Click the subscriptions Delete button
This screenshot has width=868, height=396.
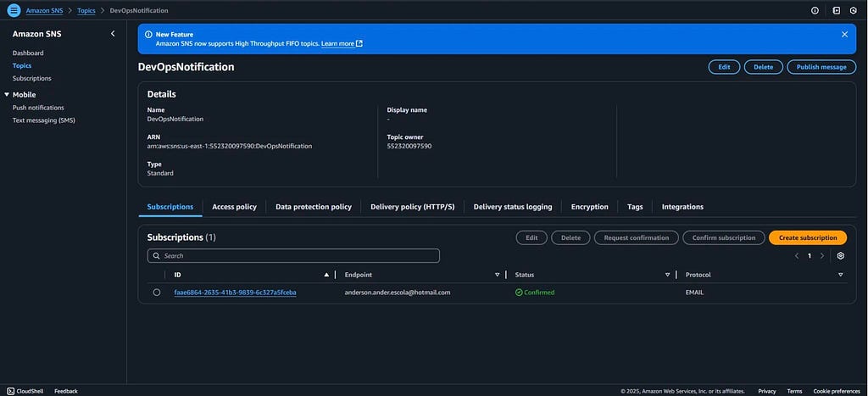point(570,237)
